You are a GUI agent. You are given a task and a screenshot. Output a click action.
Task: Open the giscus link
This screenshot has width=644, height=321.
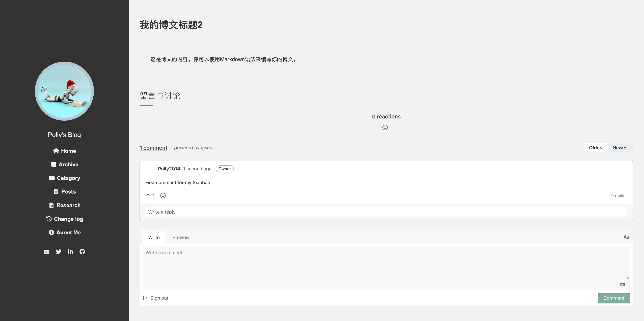point(207,148)
